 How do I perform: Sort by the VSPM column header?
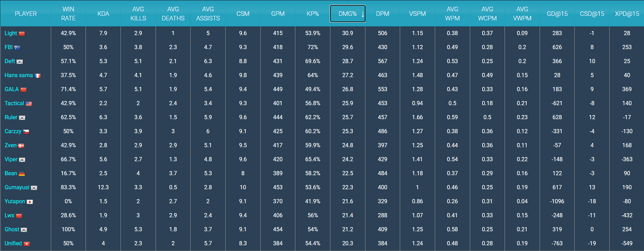(417, 14)
